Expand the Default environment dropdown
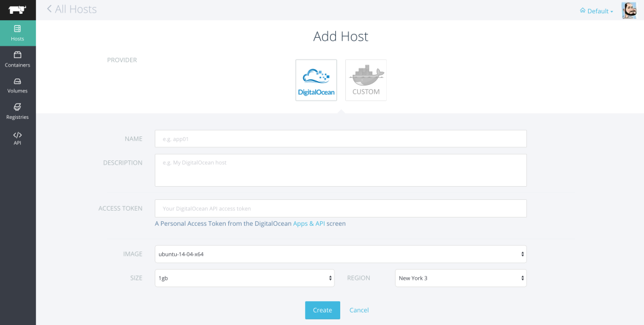The width and height of the screenshot is (644, 325). (596, 11)
